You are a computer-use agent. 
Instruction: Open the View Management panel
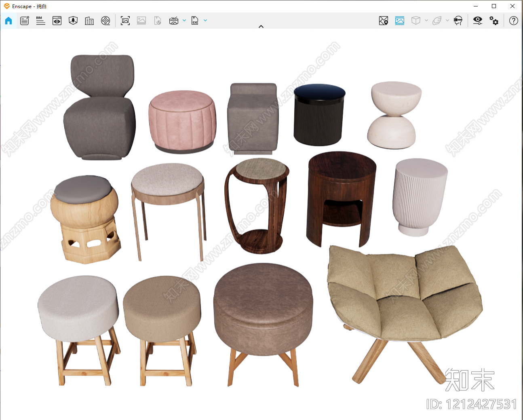[25, 21]
